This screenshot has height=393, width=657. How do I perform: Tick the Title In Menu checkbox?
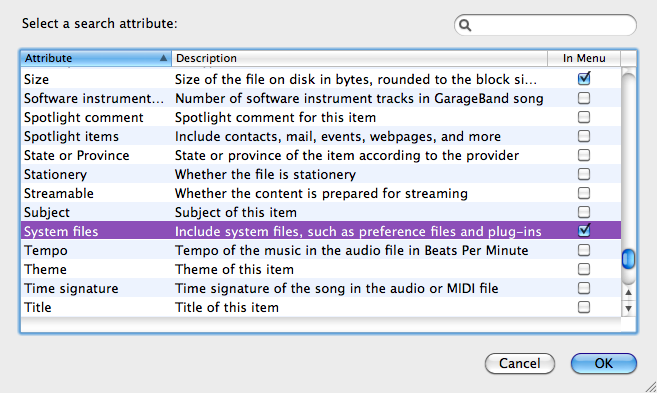pos(584,307)
